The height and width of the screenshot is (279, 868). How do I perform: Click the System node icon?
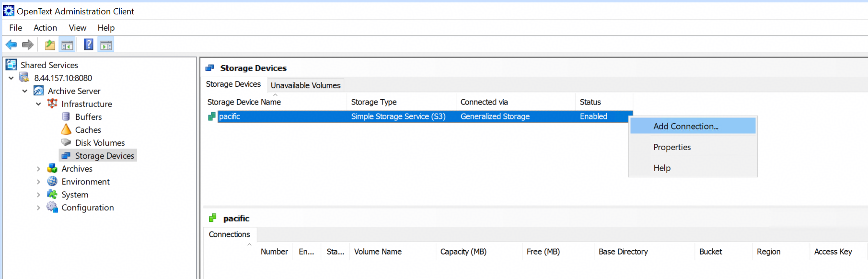coord(52,194)
